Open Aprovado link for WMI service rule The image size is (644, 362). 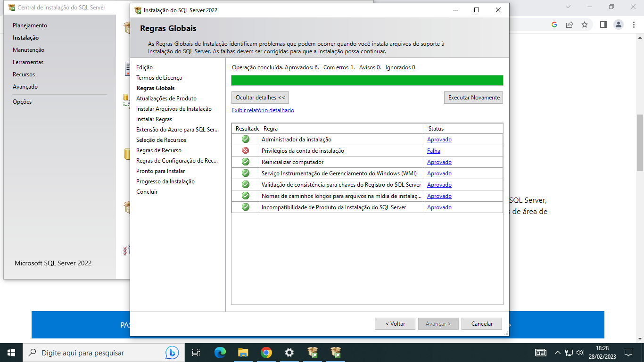pyautogui.click(x=439, y=173)
